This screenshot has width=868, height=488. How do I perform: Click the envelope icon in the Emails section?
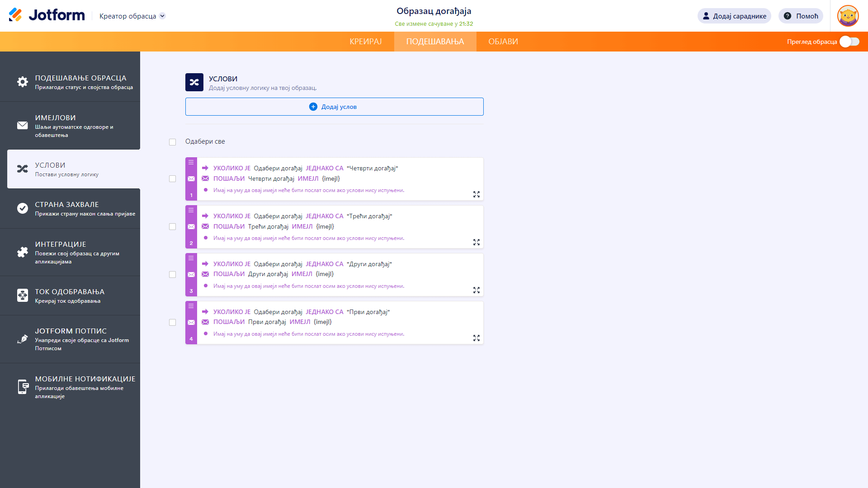point(23,125)
